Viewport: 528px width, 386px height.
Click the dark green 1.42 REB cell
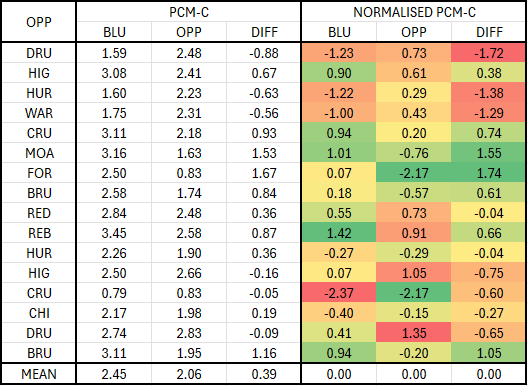(339, 233)
